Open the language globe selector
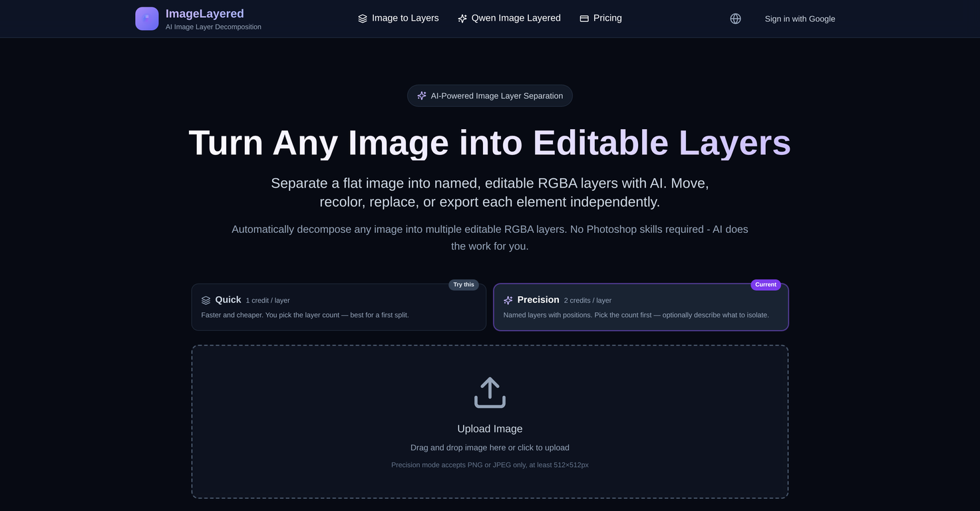980x511 pixels. point(735,19)
